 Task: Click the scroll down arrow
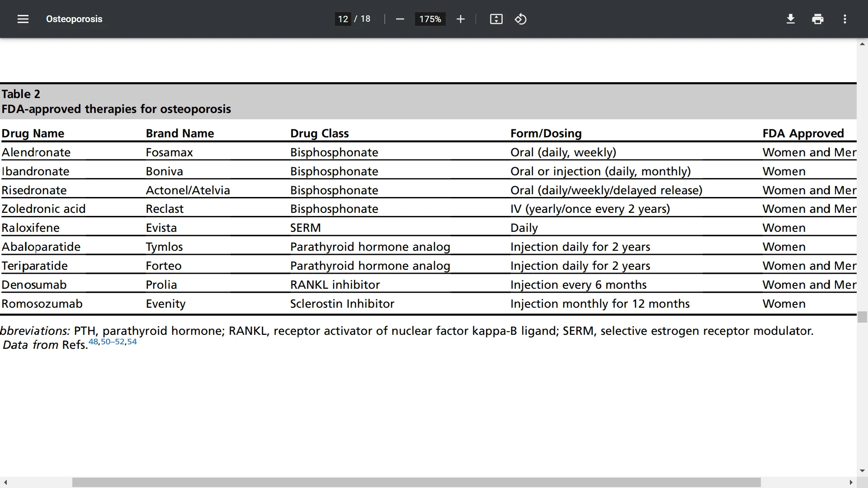tap(862, 470)
